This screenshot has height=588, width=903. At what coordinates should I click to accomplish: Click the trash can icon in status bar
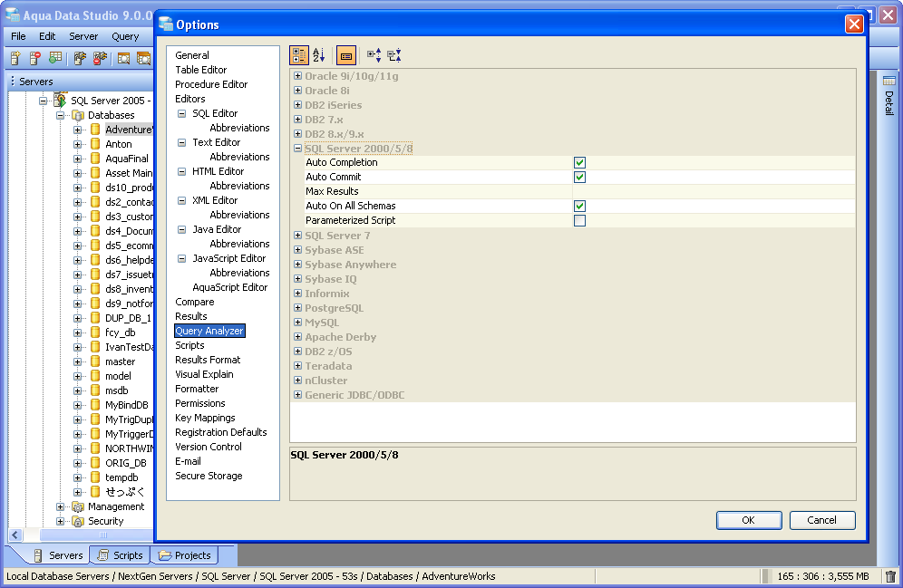point(890,576)
